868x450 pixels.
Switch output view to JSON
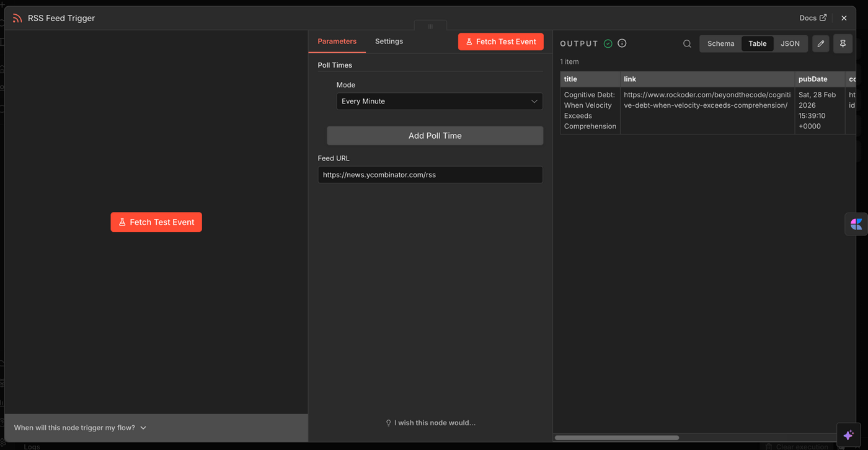click(x=790, y=43)
